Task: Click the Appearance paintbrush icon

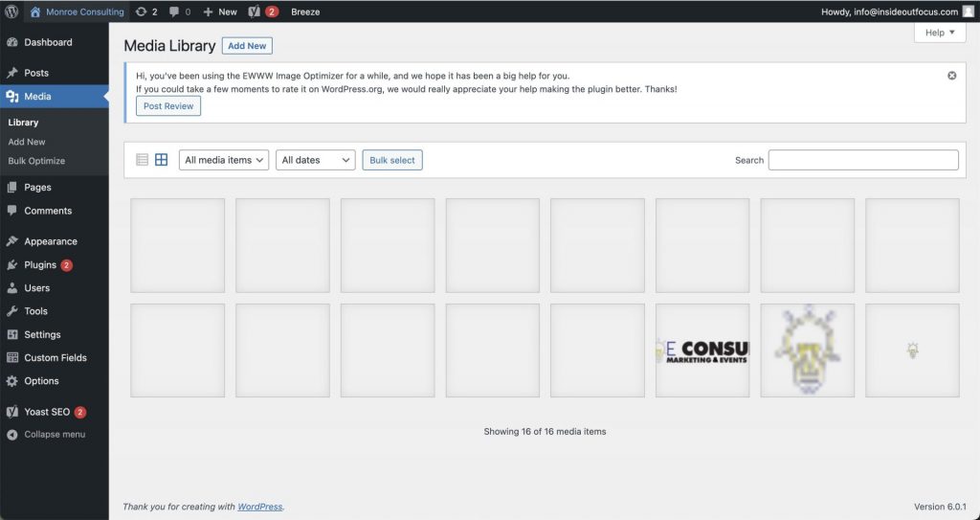Action: click(11, 241)
